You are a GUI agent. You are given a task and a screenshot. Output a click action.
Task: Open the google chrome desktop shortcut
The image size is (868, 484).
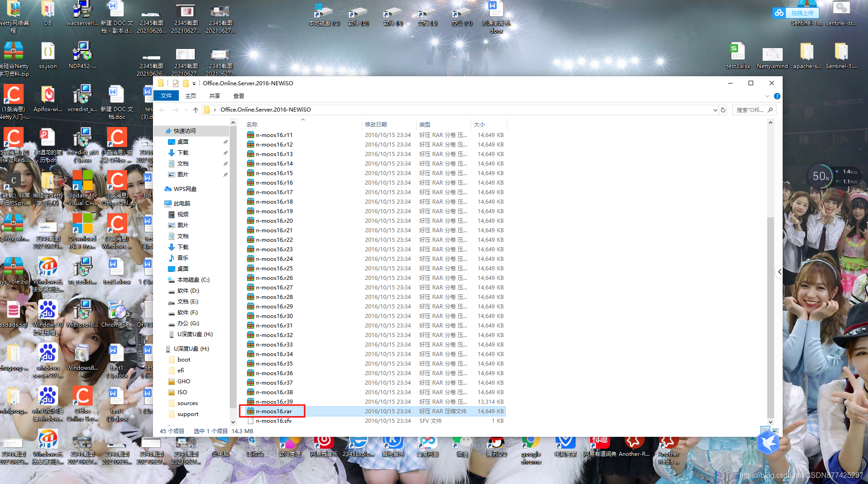[531, 450]
